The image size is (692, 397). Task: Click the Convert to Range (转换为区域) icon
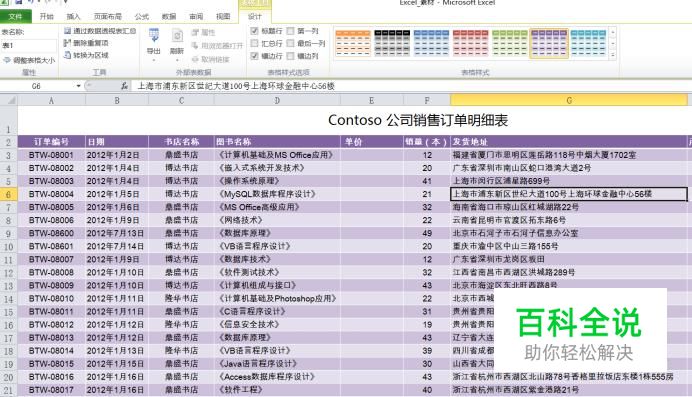(x=68, y=55)
